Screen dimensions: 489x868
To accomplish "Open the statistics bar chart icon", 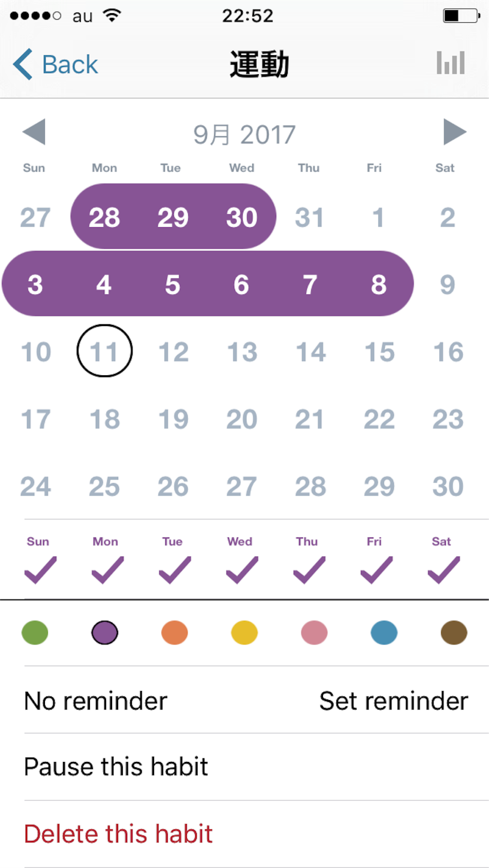I will 451,63.
